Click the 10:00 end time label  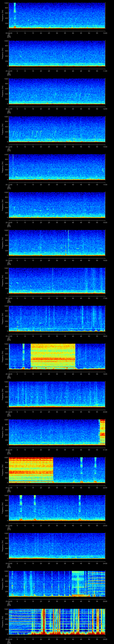coord(105,33)
